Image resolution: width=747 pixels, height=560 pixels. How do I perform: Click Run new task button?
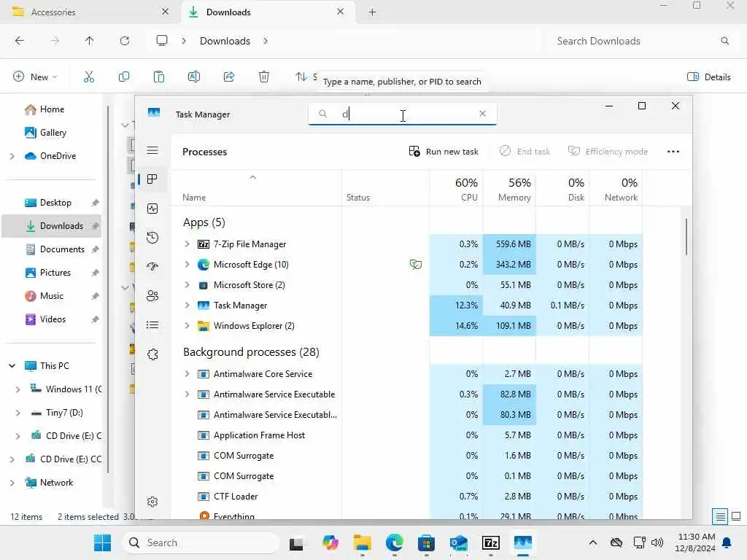click(x=444, y=152)
